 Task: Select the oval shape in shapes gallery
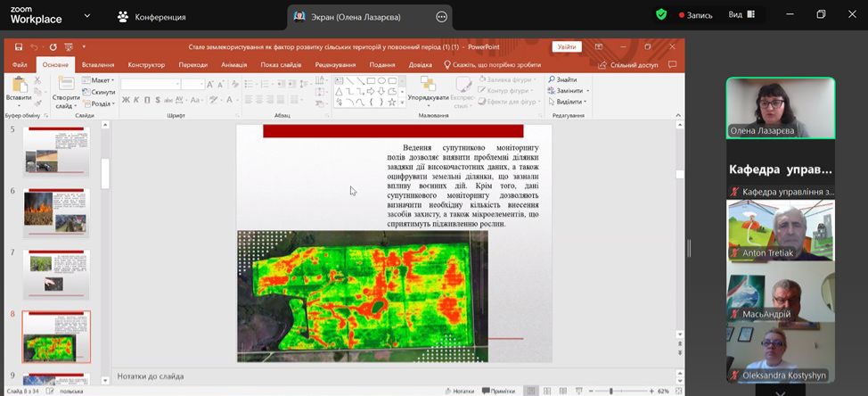pos(381,81)
